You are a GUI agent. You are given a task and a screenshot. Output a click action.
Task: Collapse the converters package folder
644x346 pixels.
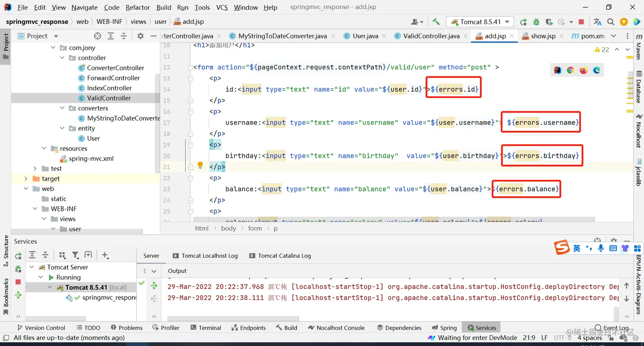coord(63,108)
